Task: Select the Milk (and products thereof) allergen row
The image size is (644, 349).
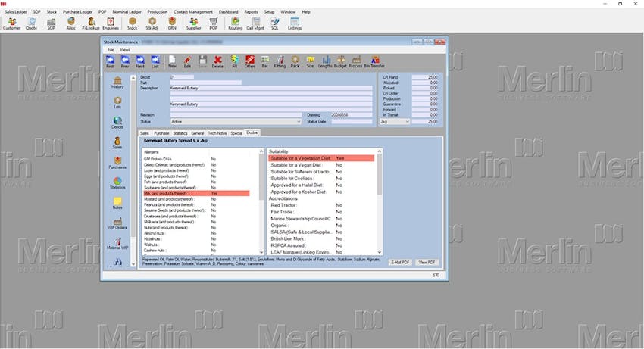Action: 196,193
